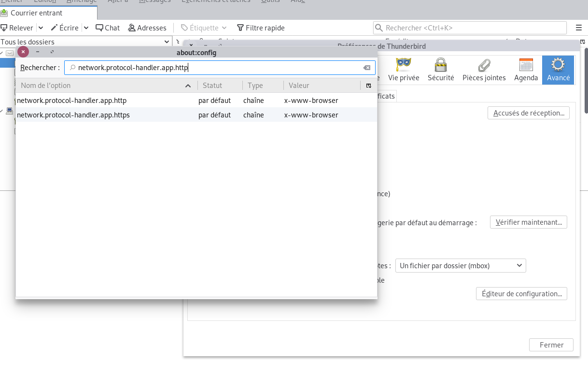Click Écrire to compose a message
Image resolution: width=588 pixels, height=376 pixels.
pyautogui.click(x=65, y=28)
